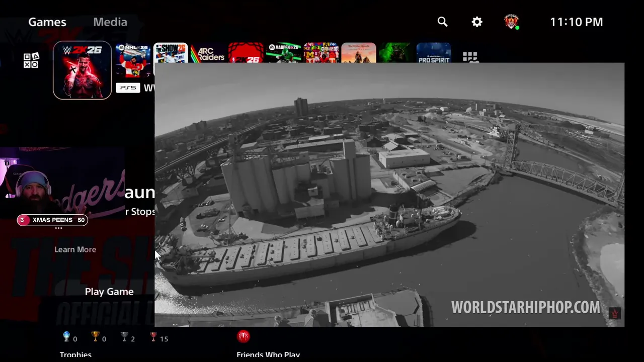The width and height of the screenshot is (644, 362).
Task: Select the ARC Raiders game tile
Action: (x=208, y=53)
